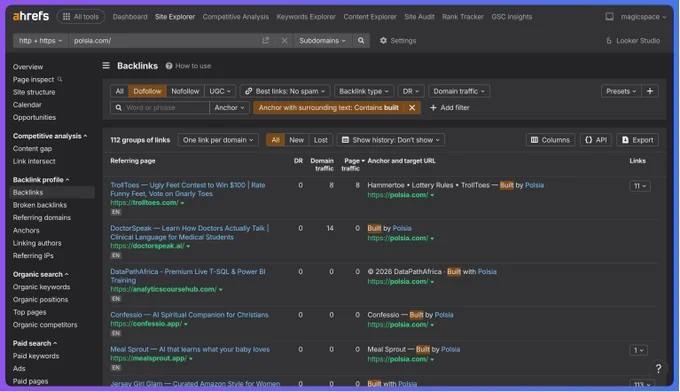Export the backlinks list
The width and height of the screenshot is (680, 392).
638,140
